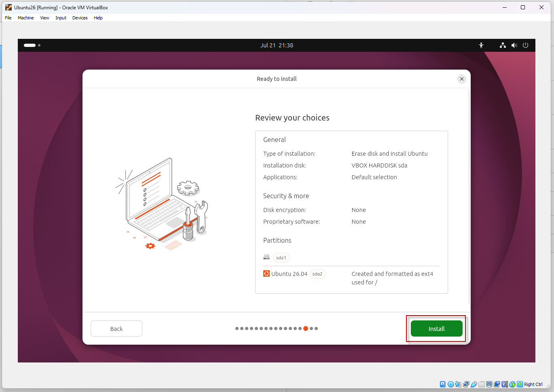Click the volume speaker icon in top bar
554x392 pixels.
514,45
